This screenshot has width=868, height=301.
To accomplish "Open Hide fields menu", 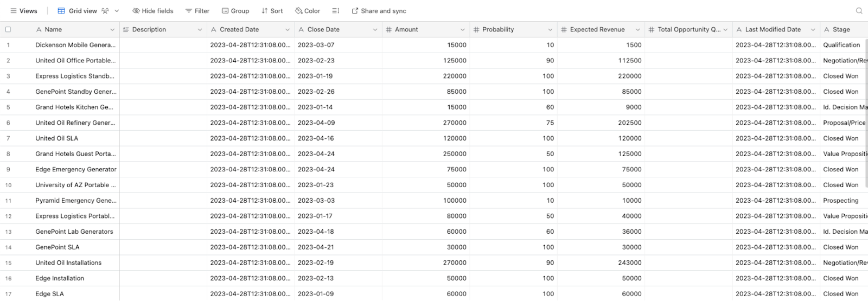I will click(x=153, y=11).
